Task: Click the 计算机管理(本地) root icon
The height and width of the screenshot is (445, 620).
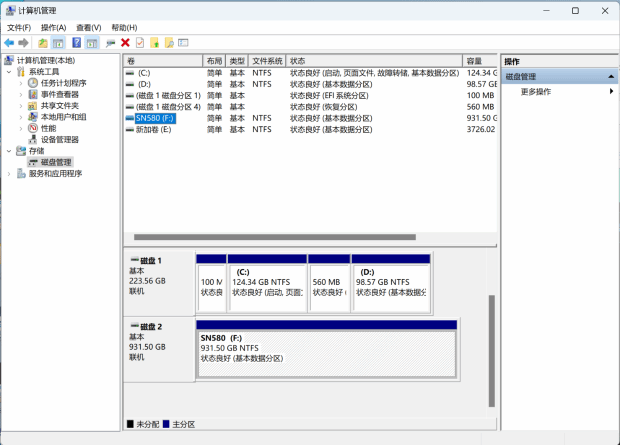Action: point(9,61)
